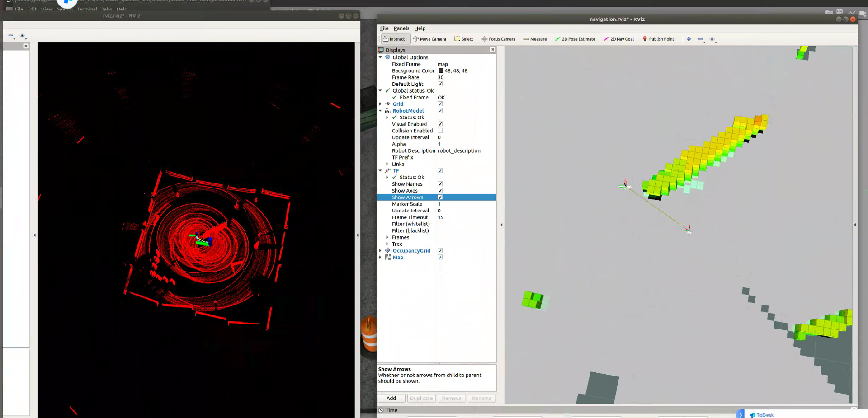The width and height of the screenshot is (868, 418).
Task: Activate the Publish Point tool
Action: coord(658,39)
